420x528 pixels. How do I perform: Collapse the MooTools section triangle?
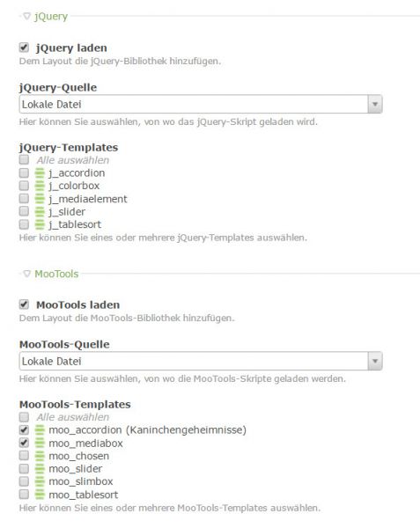[27, 274]
